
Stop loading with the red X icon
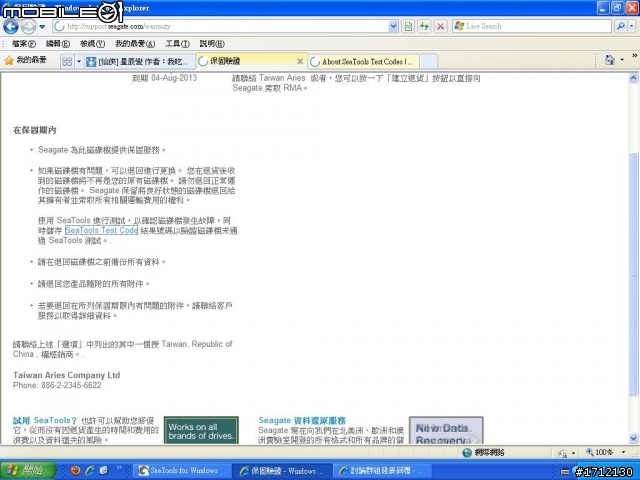click(440, 27)
